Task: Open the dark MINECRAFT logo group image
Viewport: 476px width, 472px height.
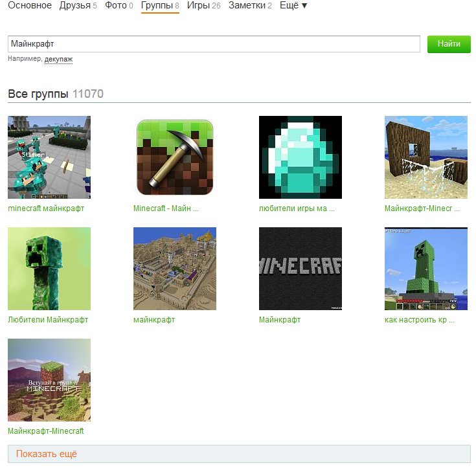Action: pos(300,269)
